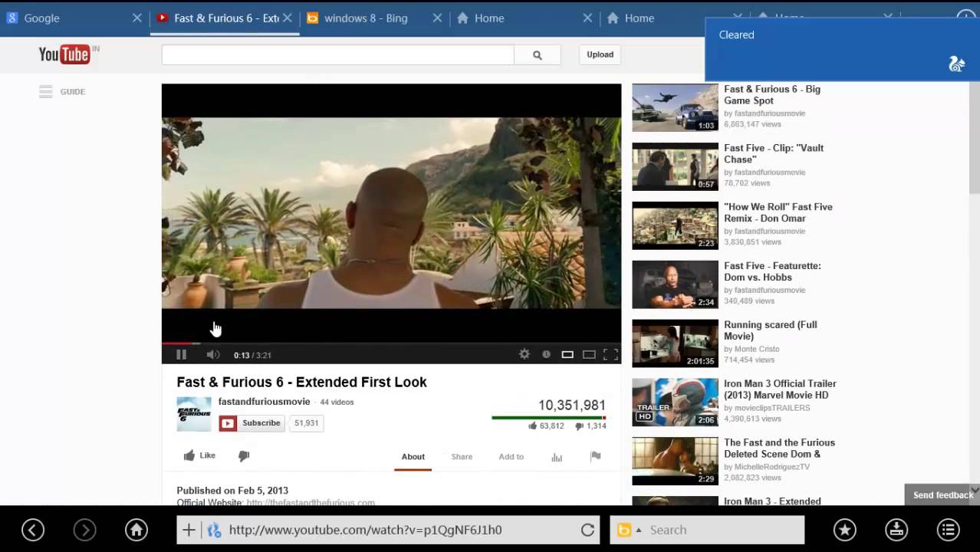
Task: Open Running scared (Full Movie) video
Action: tap(770, 330)
